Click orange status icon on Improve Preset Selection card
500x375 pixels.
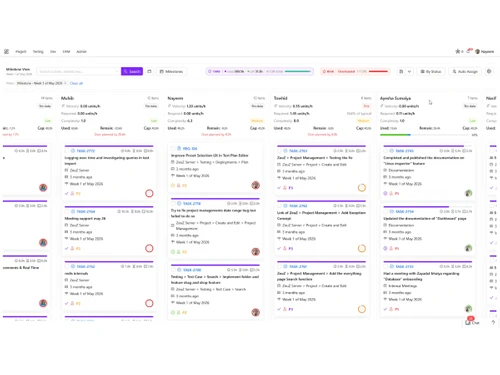[x=173, y=185]
